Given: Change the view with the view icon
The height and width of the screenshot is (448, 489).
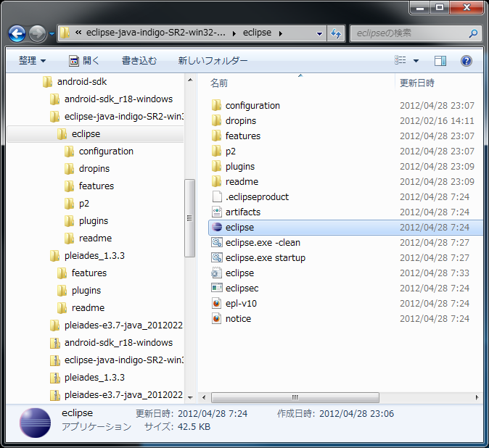Looking at the screenshot, I should (x=400, y=60).
